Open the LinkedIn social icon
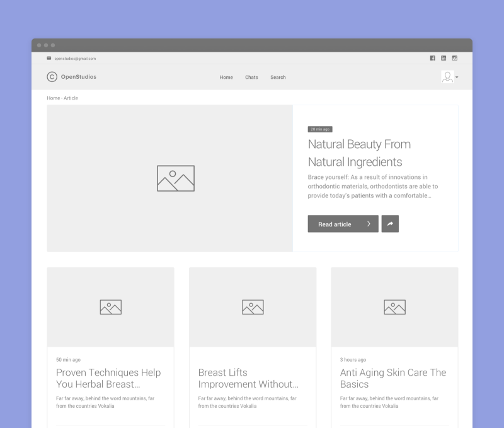The image size is (504, 428). 444,58
